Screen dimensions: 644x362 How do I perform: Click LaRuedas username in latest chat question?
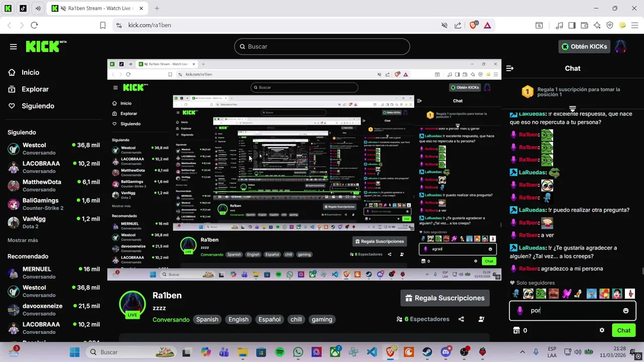tap(532, 248)
